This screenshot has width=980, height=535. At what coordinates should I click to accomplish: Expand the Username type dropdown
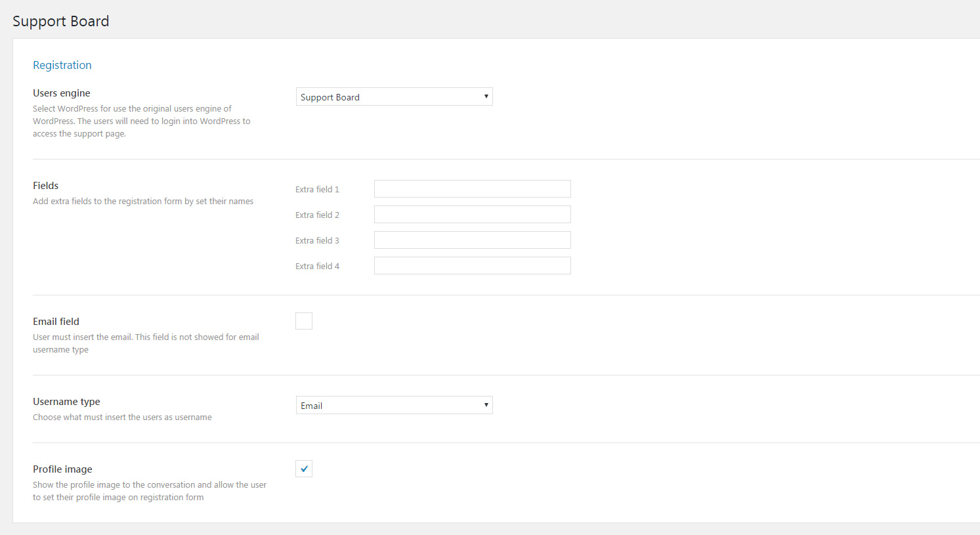tap(394, 406)
